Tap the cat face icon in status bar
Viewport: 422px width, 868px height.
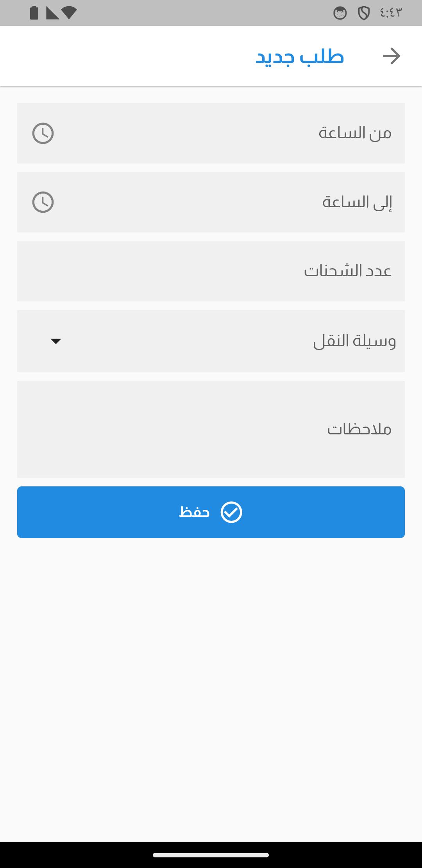pyautogui.click(x=340, y=13)
